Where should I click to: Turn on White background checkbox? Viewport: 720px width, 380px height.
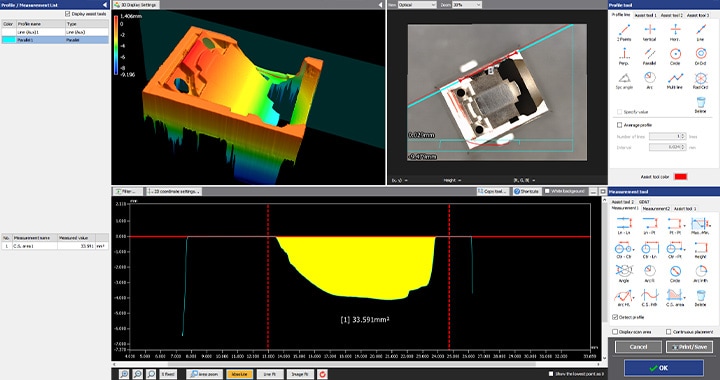click(x=547, y=191)
